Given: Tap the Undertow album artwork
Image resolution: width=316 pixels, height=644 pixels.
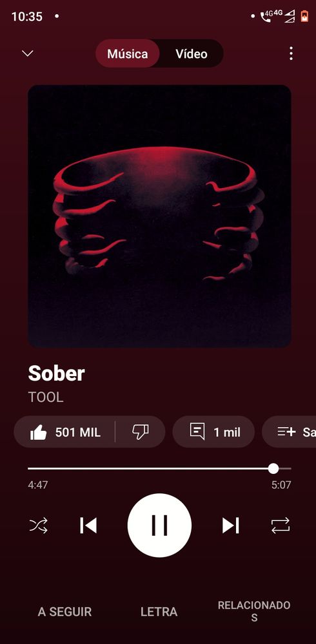Looking at the screenshot, I should tap(160, 216).
